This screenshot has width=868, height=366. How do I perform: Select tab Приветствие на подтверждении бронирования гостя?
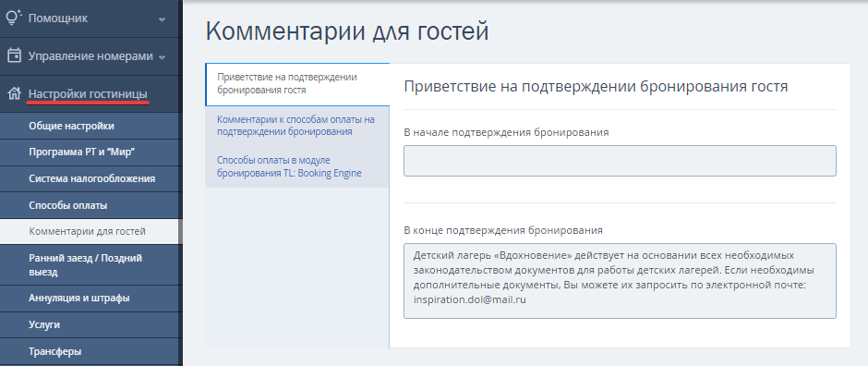point(297,83)
